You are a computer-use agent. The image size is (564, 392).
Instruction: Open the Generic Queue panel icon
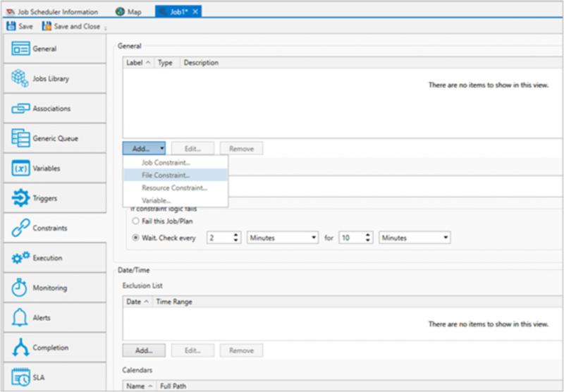pyautogui.click(x=21, y=138)
